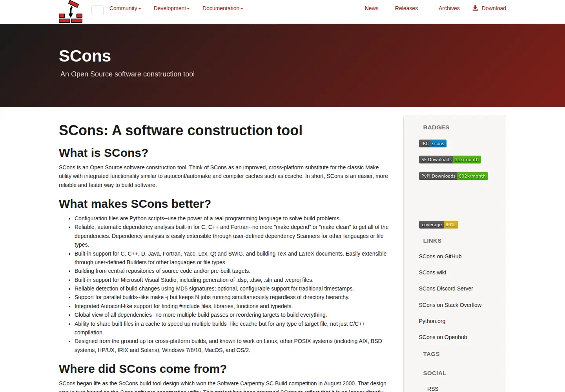The image size is (565, 392).
Task: Open the SCons wiki link
Action: (x=432, y=272)
